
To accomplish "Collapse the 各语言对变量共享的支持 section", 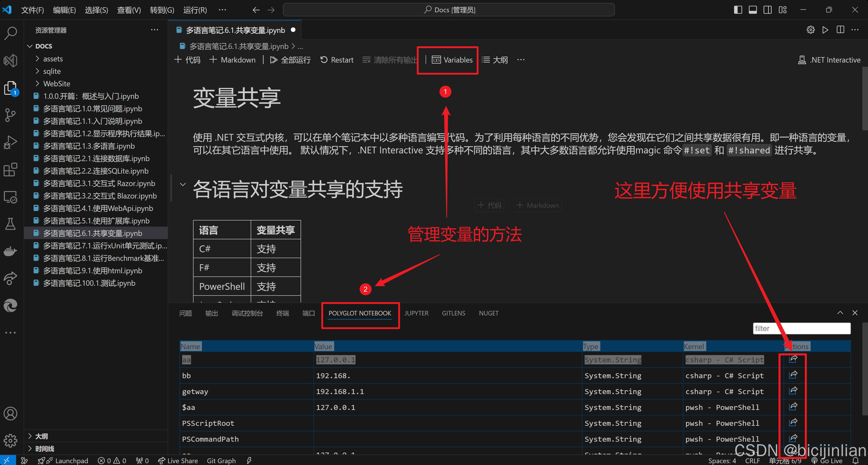I will (x=183, y=184).
